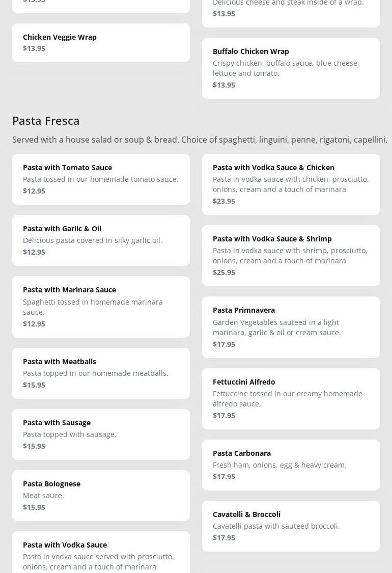Select the Chicken Veggie Wrap item
This screenshot has height=573, width=392.
pyautogui.click(x=101, y=43)
